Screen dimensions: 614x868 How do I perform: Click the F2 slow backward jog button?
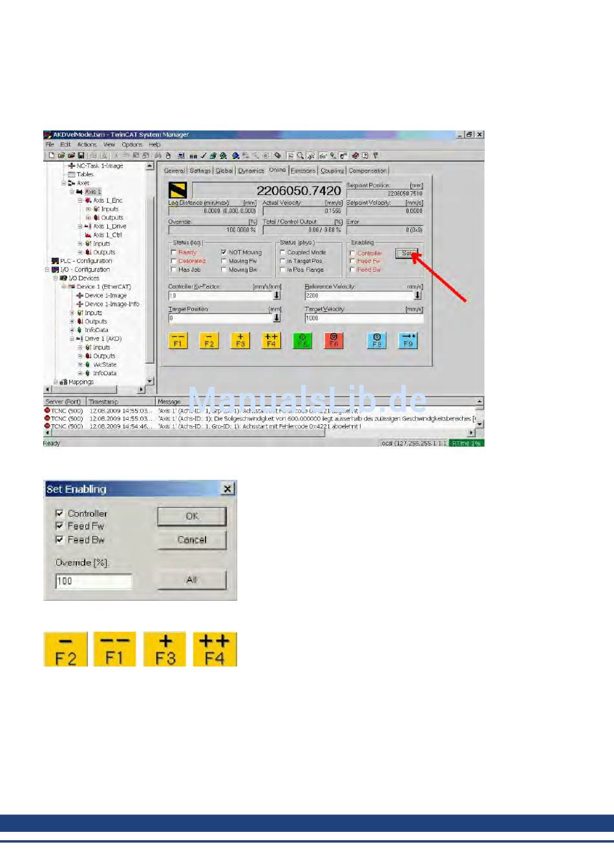pos(209,340)
